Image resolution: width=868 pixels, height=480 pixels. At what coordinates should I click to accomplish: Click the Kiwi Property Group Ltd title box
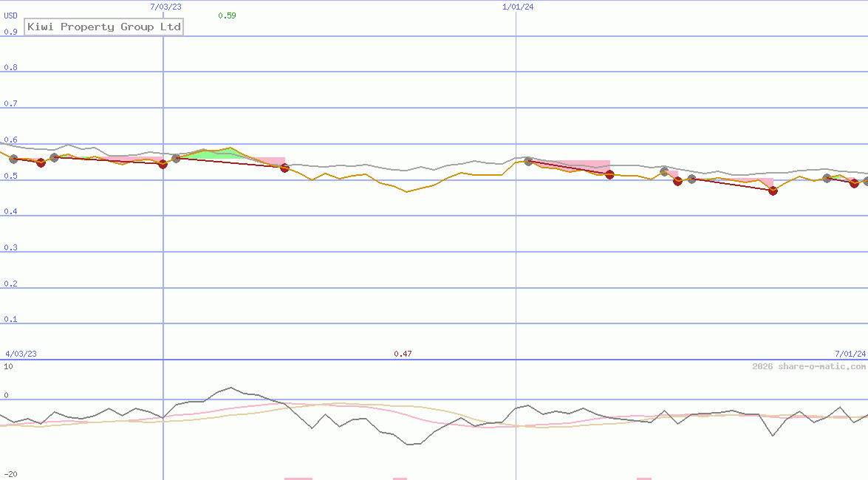coord(103,27)
